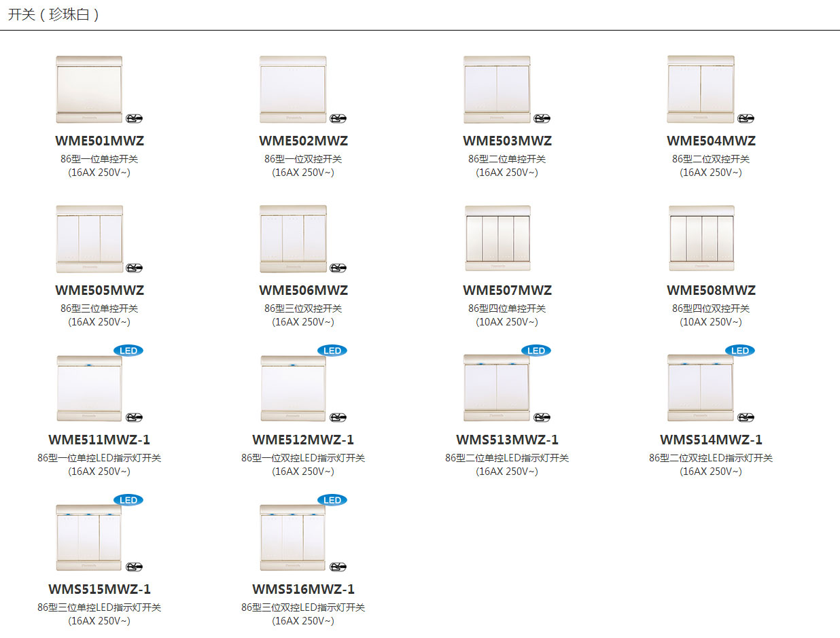840x638 pixels.
Task: Select the WME507MWZ four-gang switch image
Action: tap(497, 239)
